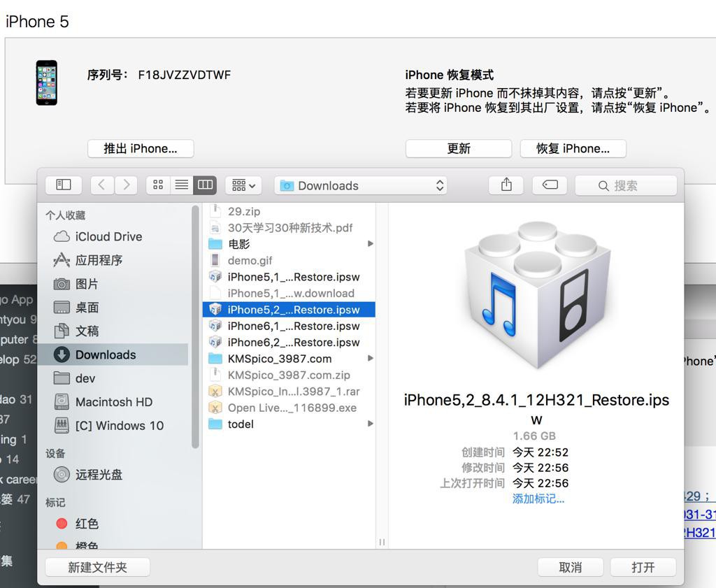Click the column resize handle
The height and width of the screenshot is (588, 716).
click(x=382, y=542)
